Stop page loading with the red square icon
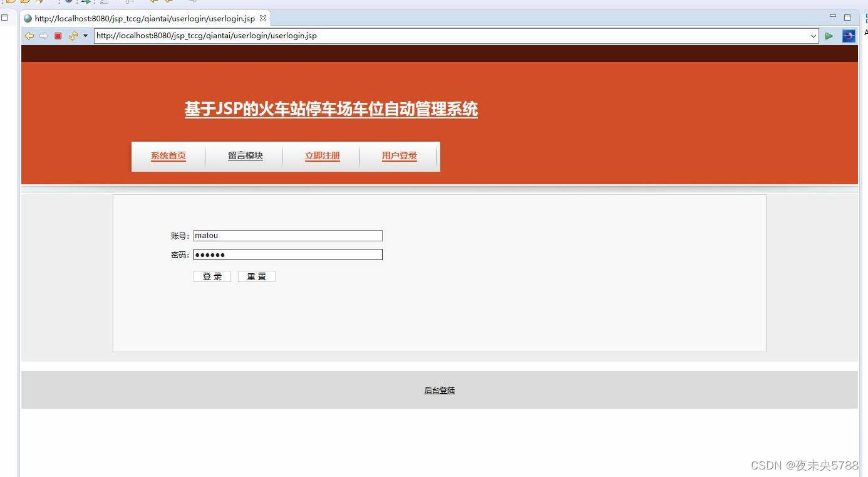The height and width of the screenshot is (477, 868). (58, 36)
